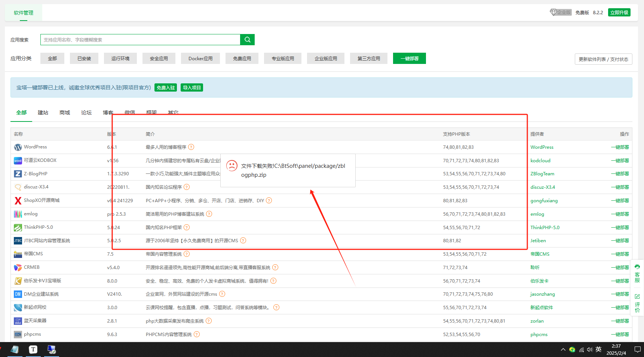Image resolution: width=644 pixels, height=357 pixels.
Task: Click the emlog app icon
Action: (18, 214)
